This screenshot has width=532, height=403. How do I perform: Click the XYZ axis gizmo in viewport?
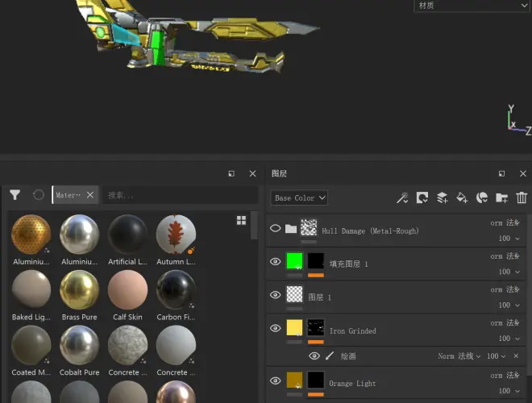[519, 120]
